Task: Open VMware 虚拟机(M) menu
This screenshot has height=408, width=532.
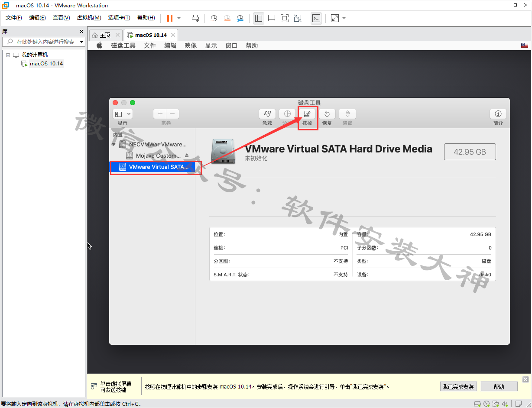Action: (x=89, y=18)
